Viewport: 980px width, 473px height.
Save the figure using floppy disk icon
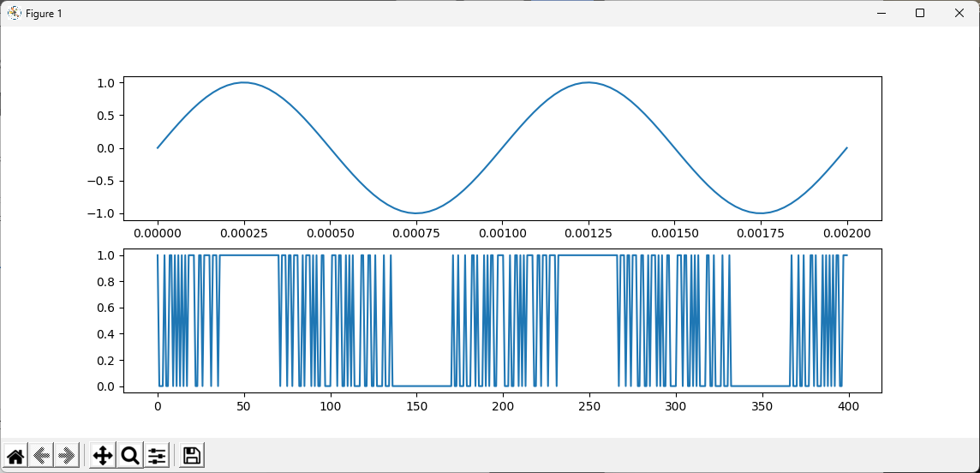click(192, 455)
